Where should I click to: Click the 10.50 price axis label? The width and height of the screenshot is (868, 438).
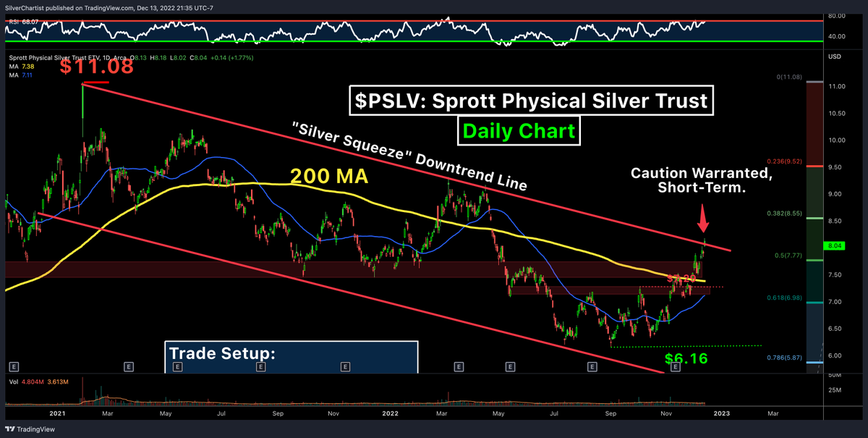[837, 114]
